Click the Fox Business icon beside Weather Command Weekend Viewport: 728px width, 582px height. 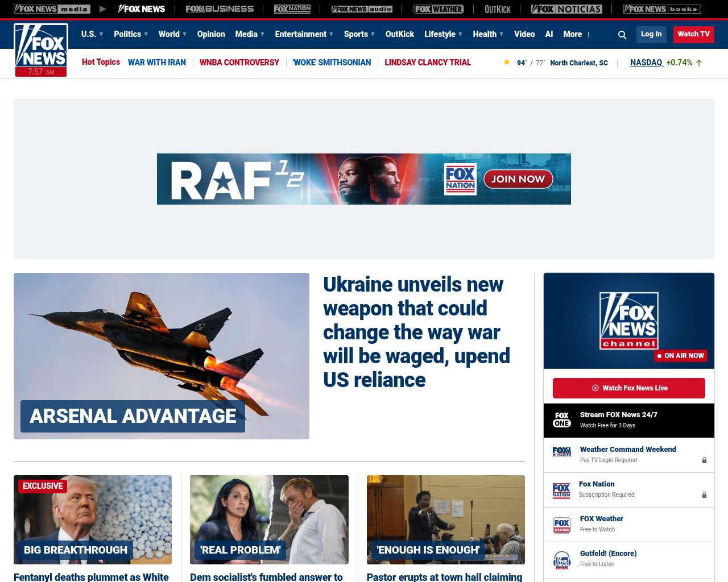(x=562, y=452)
